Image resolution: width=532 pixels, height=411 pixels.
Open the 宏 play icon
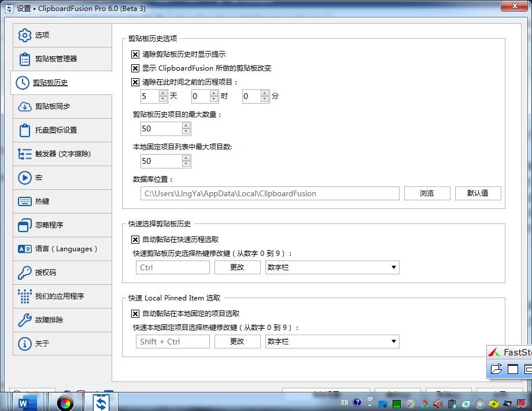click(25, 178)
